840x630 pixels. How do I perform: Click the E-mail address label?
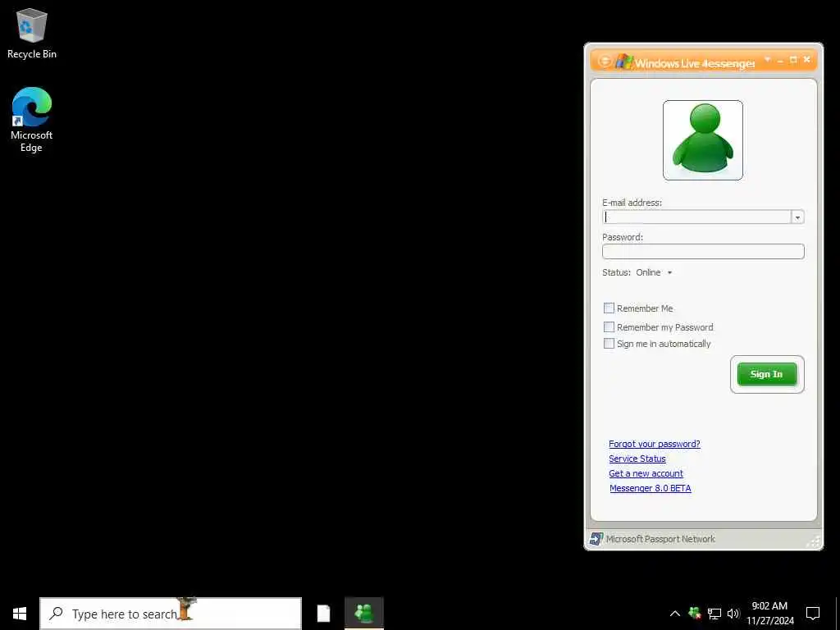[x=632, y=203]
